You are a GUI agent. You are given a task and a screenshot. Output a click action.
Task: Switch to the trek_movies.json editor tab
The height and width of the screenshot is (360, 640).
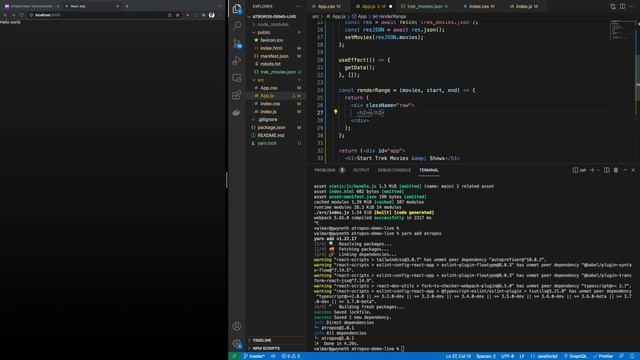click(424, 7)
